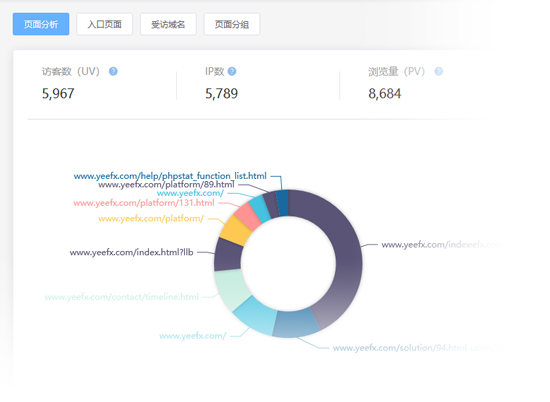Open the 受访域名 tab

click(168, 24)
